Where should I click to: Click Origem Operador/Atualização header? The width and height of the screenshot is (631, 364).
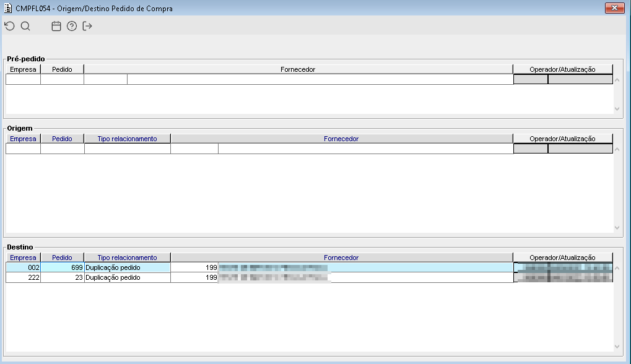(x=563, y=139)
